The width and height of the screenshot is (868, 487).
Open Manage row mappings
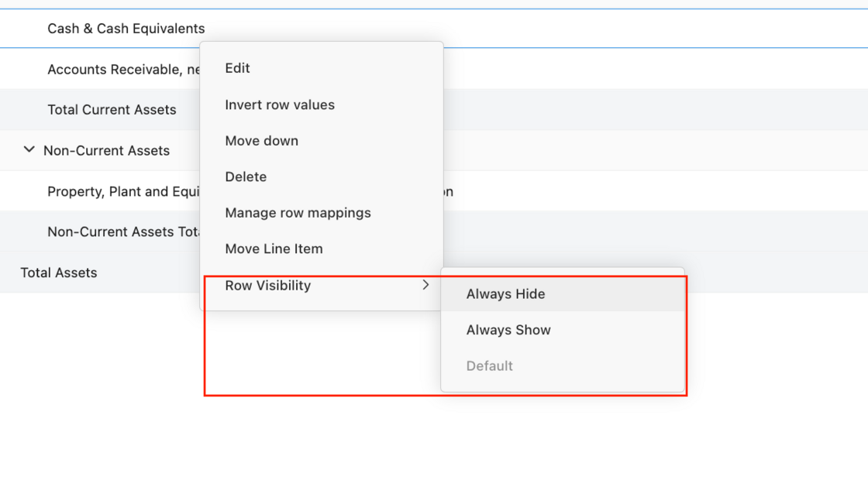[298, 213]
